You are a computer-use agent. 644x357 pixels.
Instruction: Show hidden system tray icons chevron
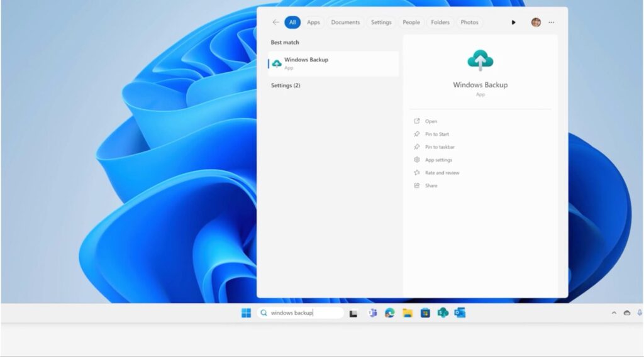click(x=614, y=313)
